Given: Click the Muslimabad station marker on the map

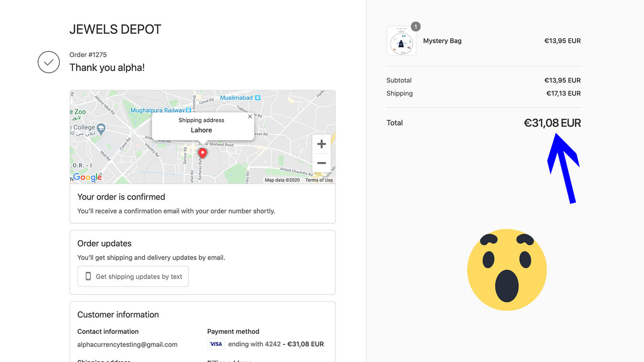Looking at the screenshot, I should coord(257,98).
